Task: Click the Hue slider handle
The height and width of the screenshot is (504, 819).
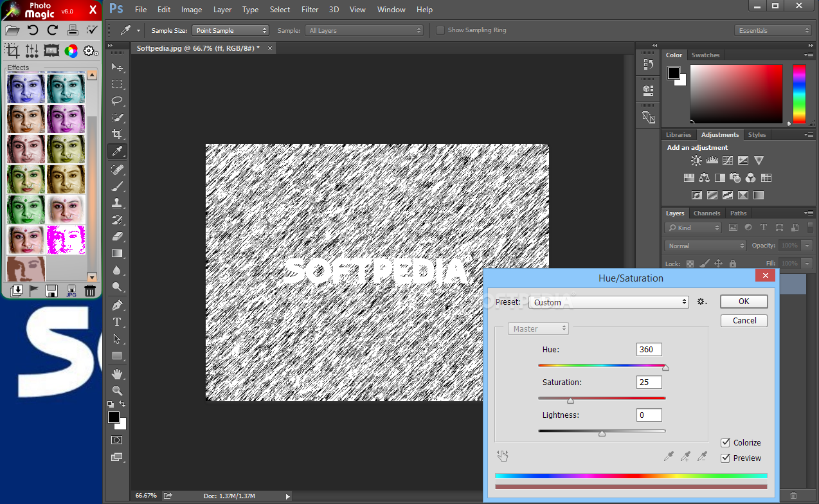Action: pos(665,368)
